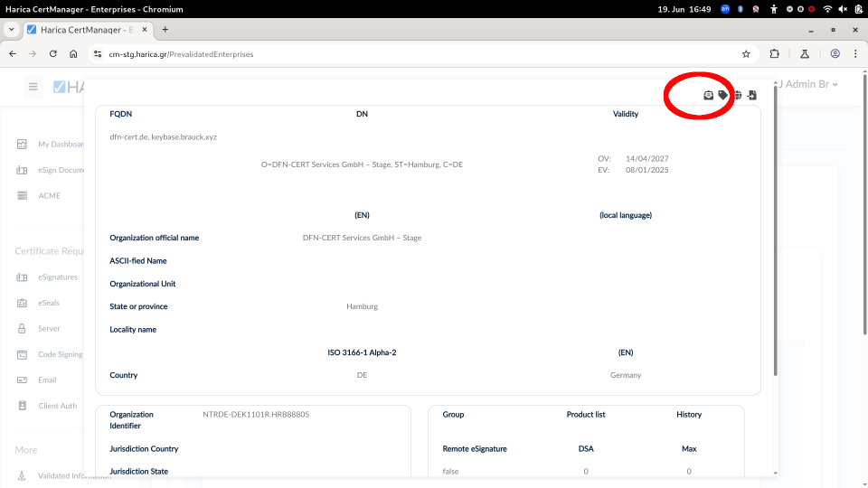This screenshot has height=488, width=868.
Task: Click the ACME sidebar icon
Action: (22, 195)
